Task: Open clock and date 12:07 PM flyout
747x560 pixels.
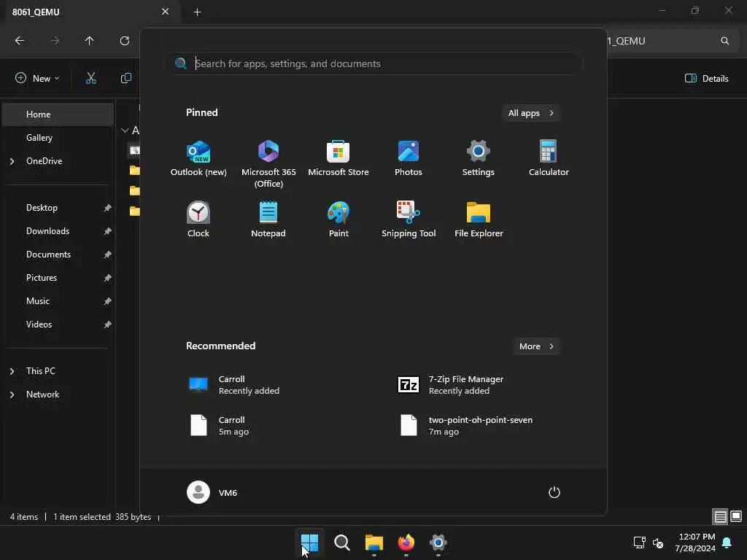Action: (x=695, y=542)
